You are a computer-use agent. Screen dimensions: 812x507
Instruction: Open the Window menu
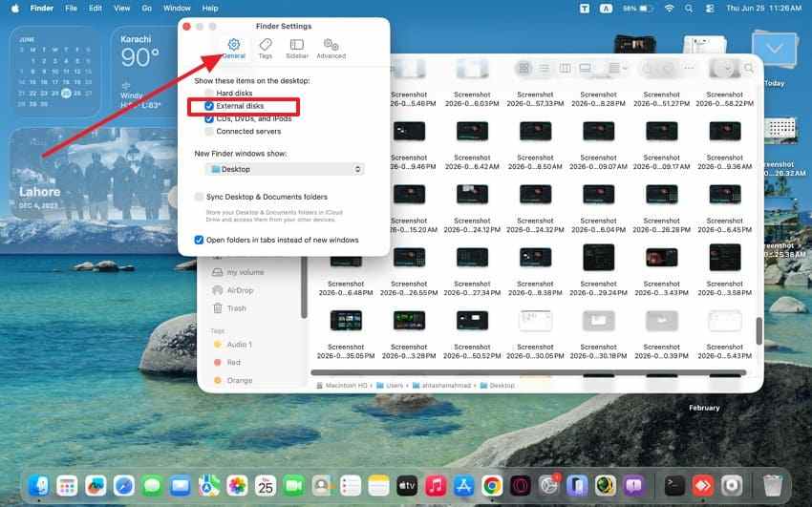[177, 9]
